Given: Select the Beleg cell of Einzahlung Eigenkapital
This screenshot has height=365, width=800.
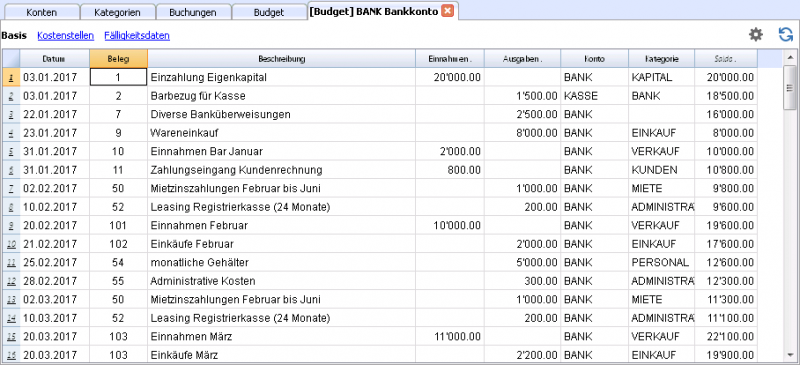Looking at the screenshot, I should click(x=118, y=78).
